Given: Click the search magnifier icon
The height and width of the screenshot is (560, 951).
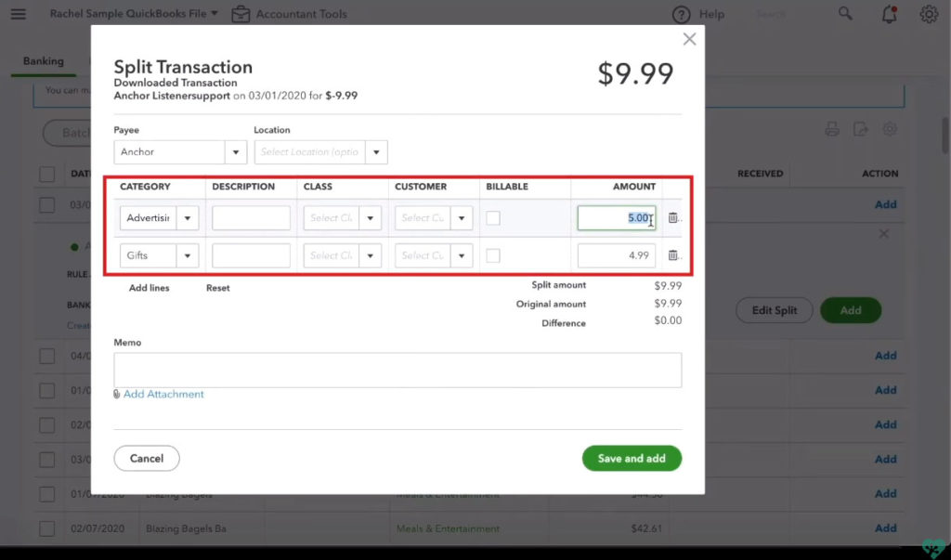Looking at the screenshot, I should click(x=845, y=14).
